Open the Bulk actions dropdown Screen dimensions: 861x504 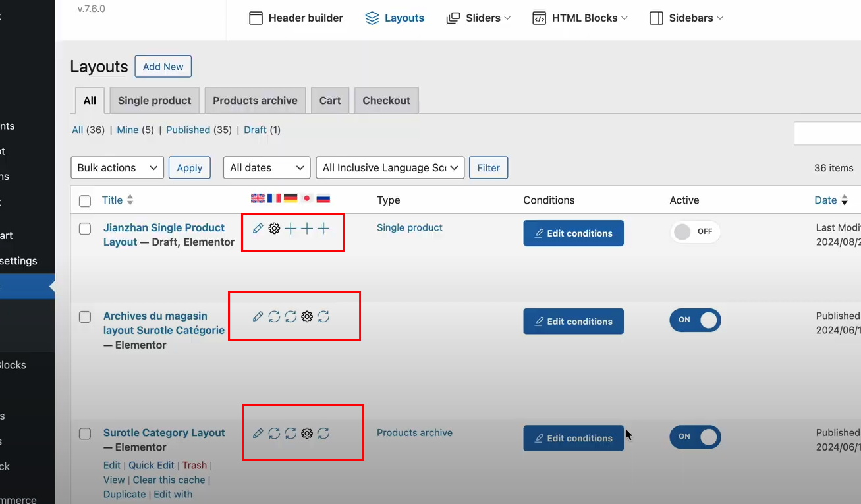pos(117,168)
